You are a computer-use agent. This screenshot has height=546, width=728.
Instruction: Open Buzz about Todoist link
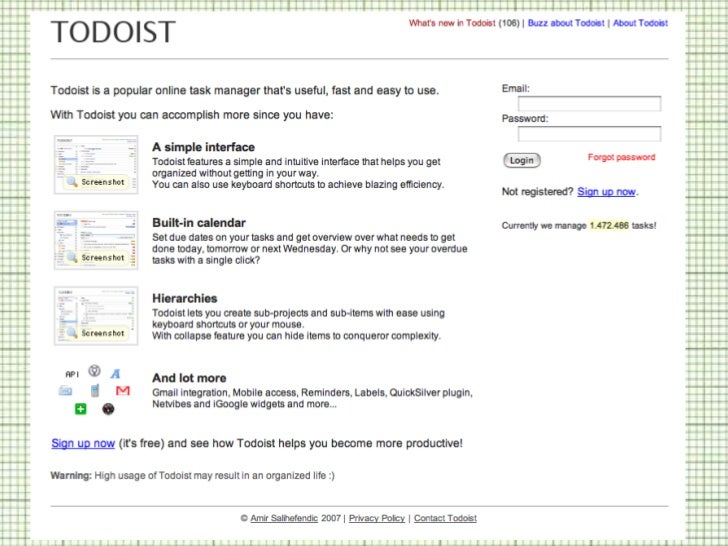click(566, 23)
